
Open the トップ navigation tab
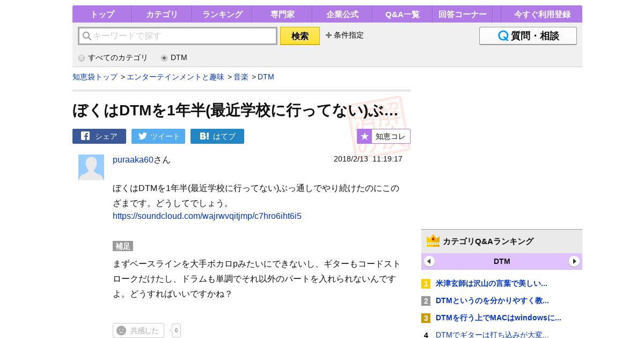click(102, 14)
